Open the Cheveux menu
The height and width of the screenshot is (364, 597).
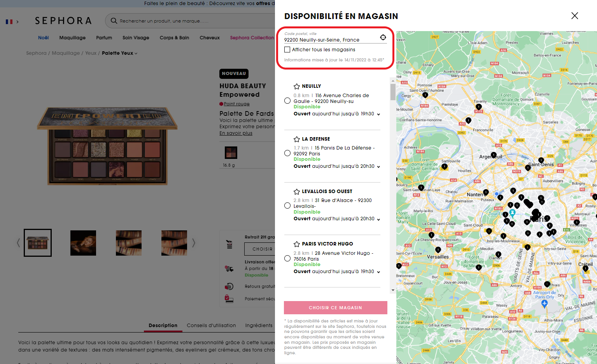pyautogui.click(x=210, y=38)
